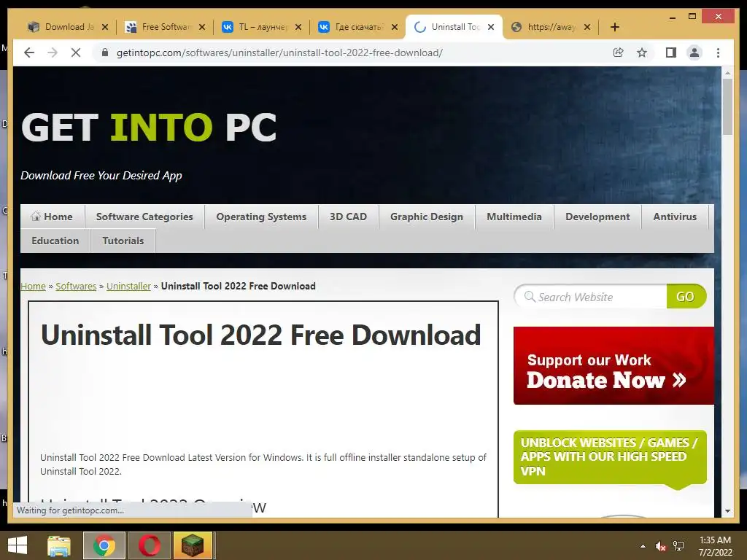Open the 3D CAD menu
The width and height of the screenshot is (747, 560).
click(x=348, y=217)
